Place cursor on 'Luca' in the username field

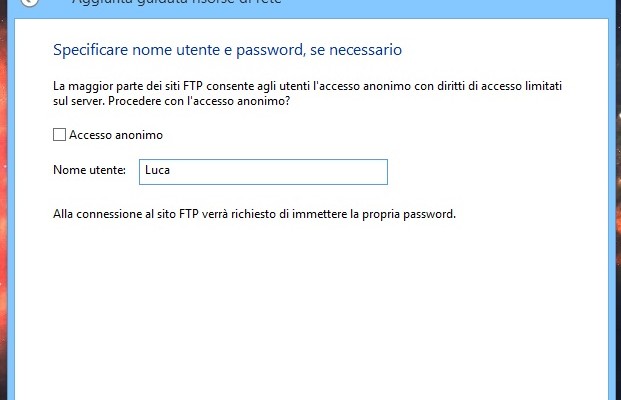[x=157, y=171]
